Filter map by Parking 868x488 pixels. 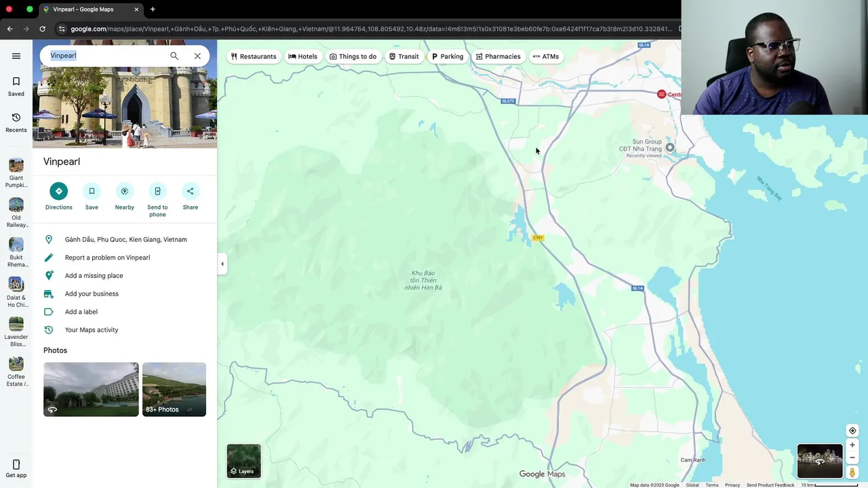pyautogui.click(x=448, y=56)
